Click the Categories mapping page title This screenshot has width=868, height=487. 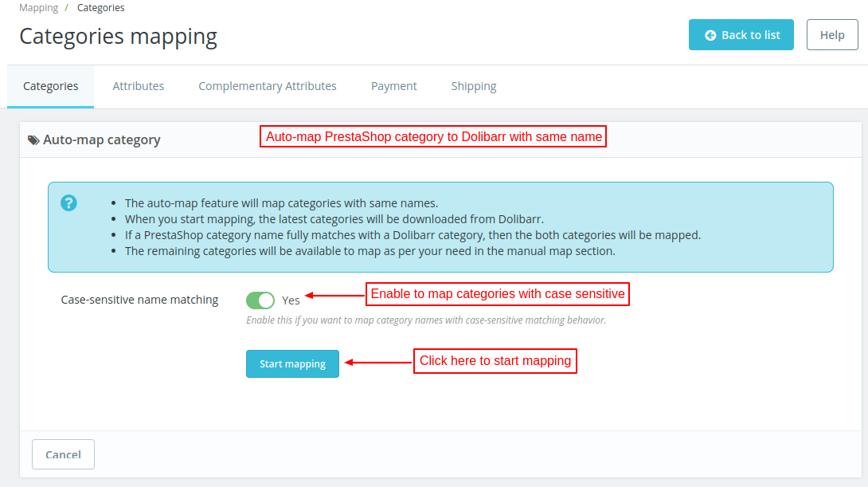118,37
